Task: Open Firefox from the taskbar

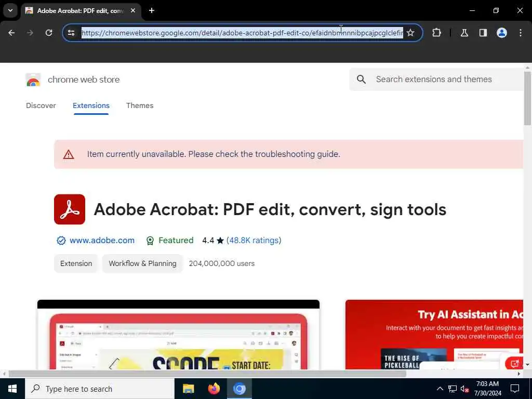Action: tap(214, 389)
